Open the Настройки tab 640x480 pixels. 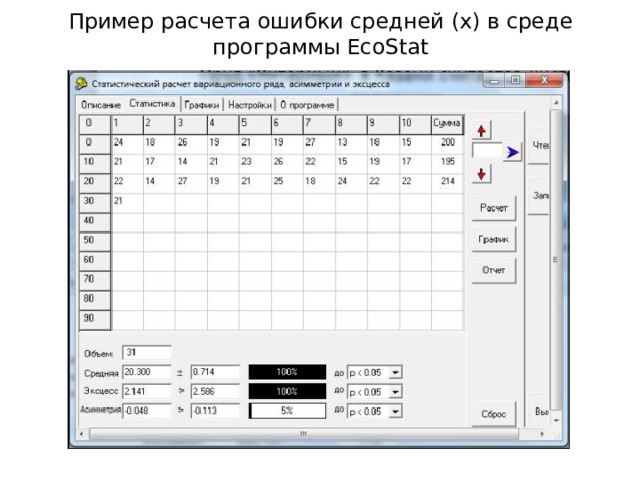pos(250,105)
